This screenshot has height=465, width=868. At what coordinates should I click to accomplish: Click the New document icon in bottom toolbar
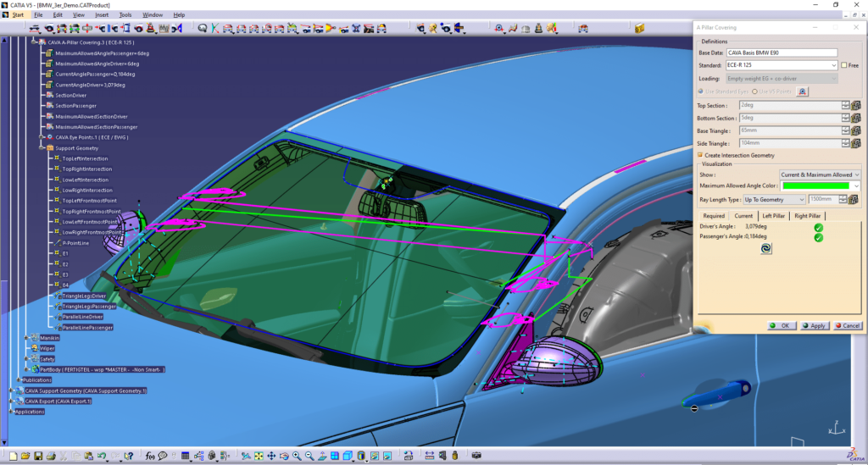tap(14, 457)
